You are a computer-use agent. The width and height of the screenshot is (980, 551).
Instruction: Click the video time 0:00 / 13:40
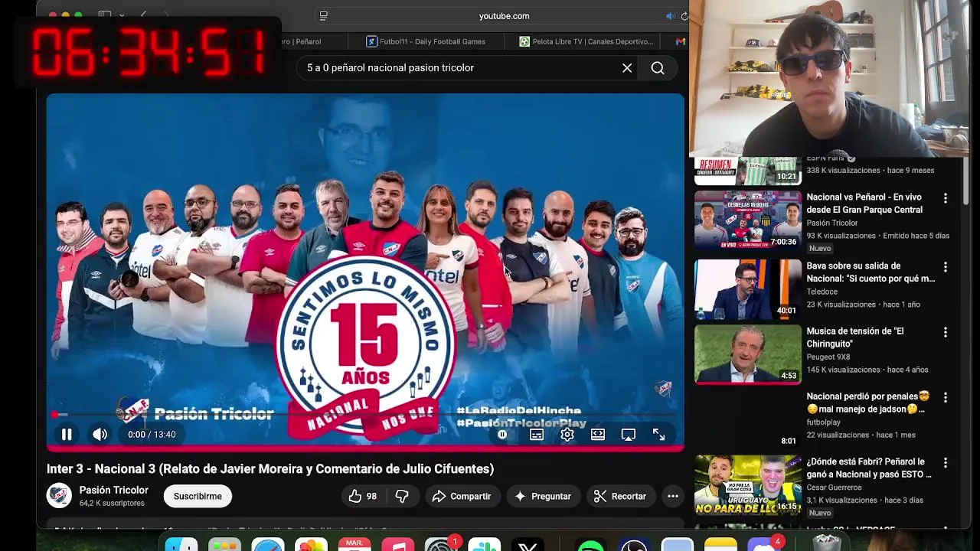(152, 434)
